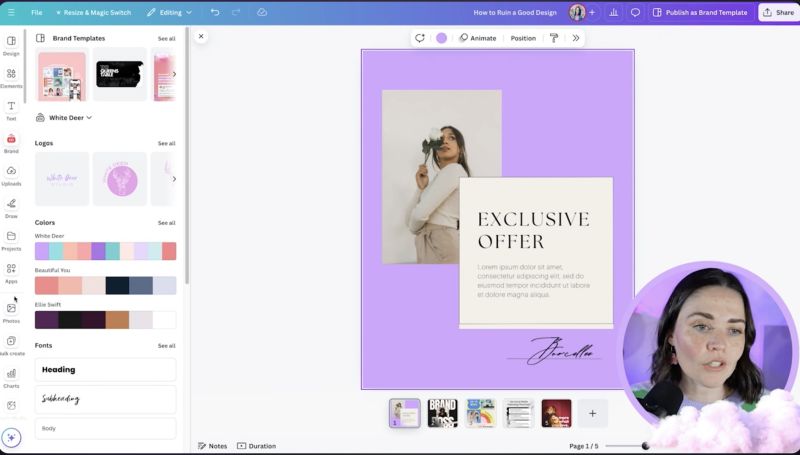See all Fonts
Viewport: 800px width, 455px height.
coord(166,346)
